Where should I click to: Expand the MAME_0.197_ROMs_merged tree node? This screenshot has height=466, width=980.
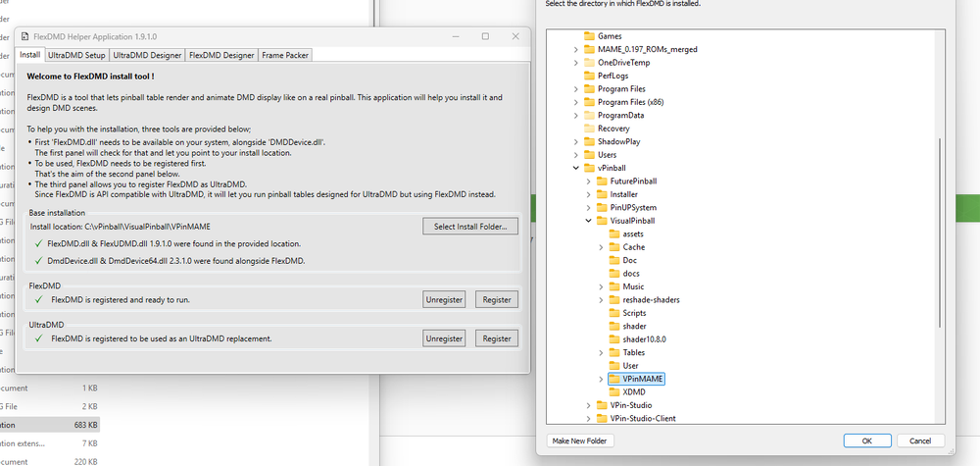pyautogui.click(x=575, y=49)
